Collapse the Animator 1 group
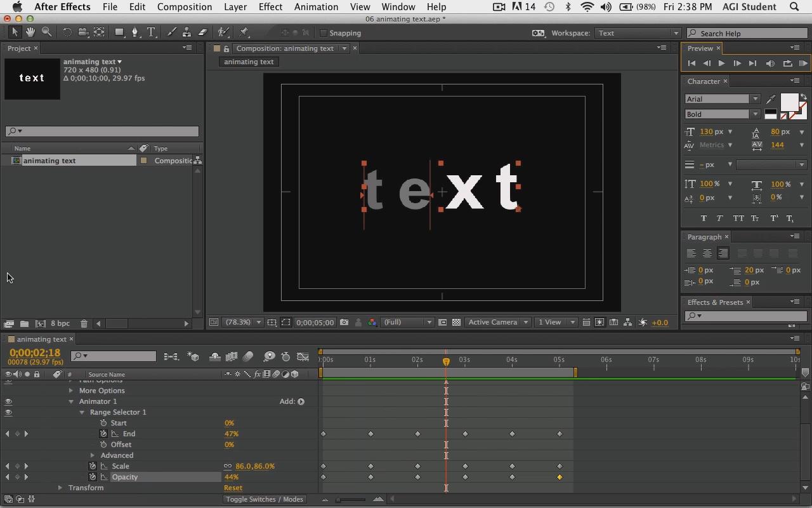Viewport: 812px width, 508px height. point(71,401)
